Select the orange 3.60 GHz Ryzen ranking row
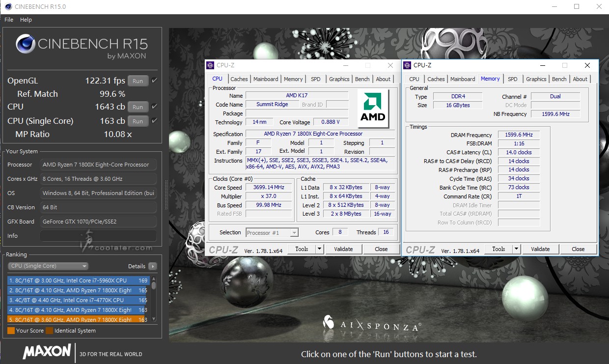The height and width of the screenshot is (364, 609). click(79, 320)
